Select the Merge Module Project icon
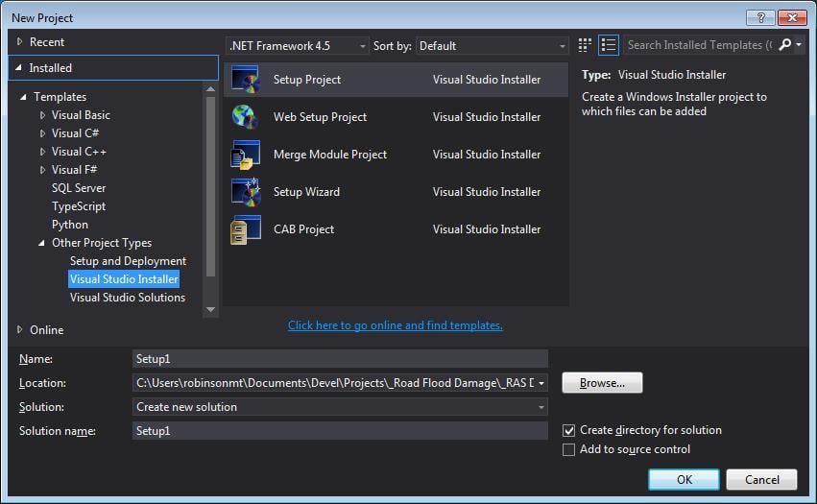The height and width of the screenshot is (504, 817). pos(246,155)
